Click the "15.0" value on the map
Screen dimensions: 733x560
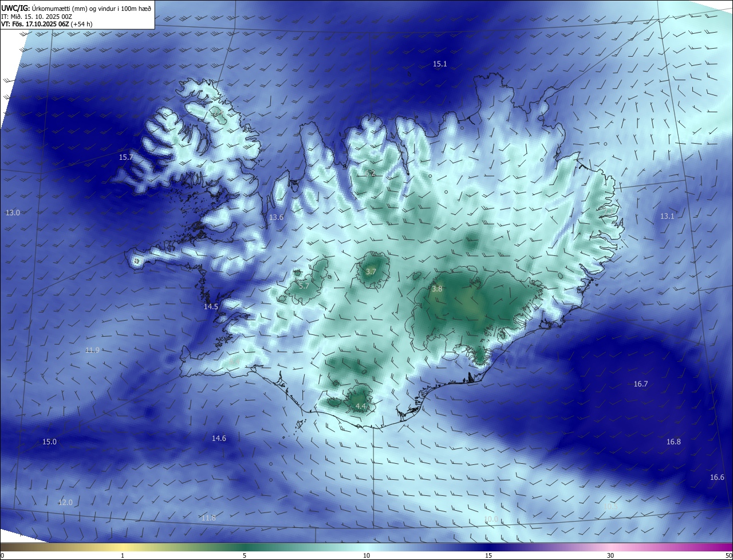(x=49, y=441)
